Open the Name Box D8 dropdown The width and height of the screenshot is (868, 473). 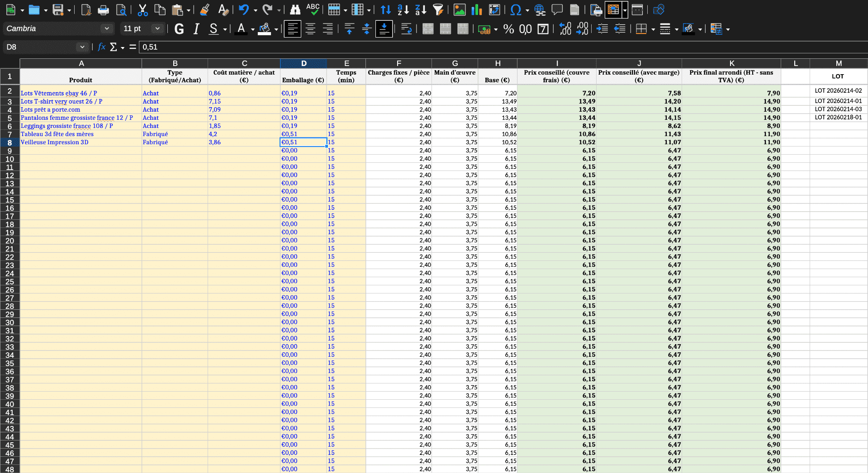82,47
